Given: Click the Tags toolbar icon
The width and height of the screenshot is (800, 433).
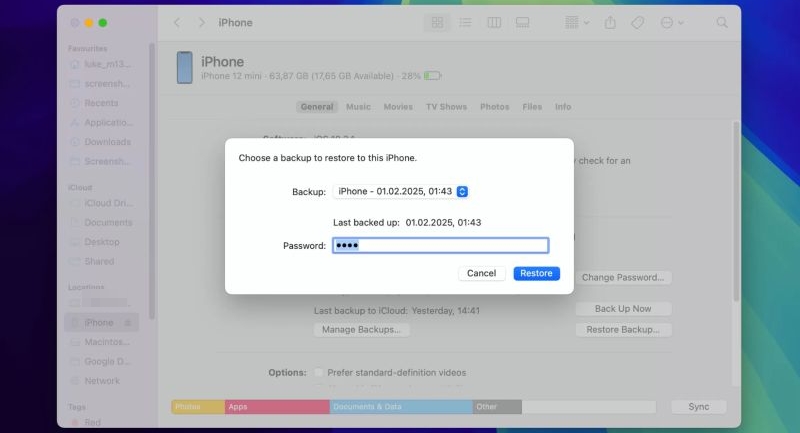Looking at the screenshot, I should 637,22.
